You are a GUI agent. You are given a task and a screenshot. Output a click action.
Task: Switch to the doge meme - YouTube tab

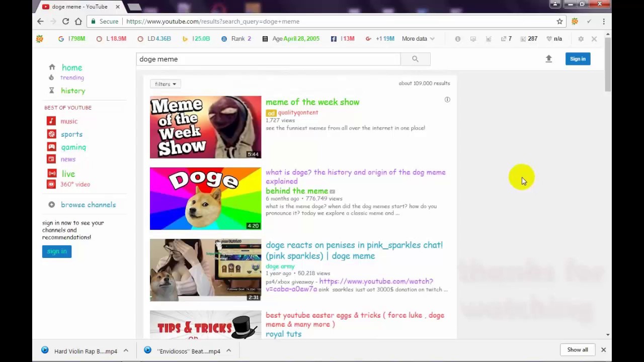(79, 7)
